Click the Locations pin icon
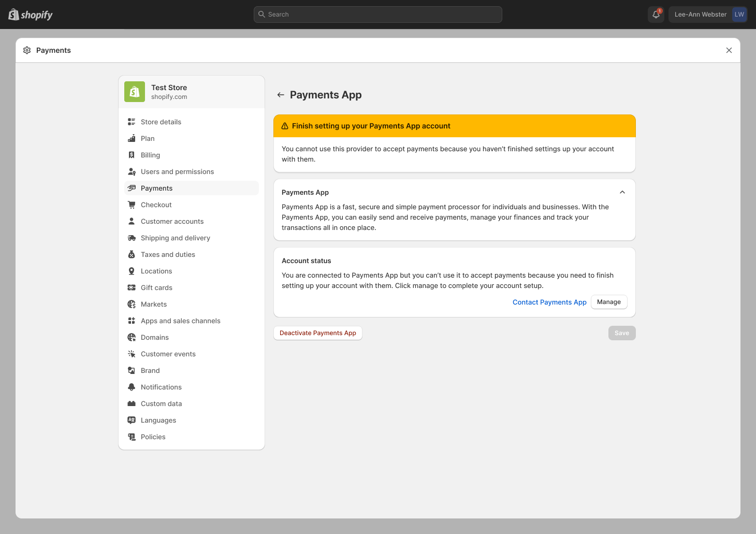This screenshot has width=756, height=534. 132,271
